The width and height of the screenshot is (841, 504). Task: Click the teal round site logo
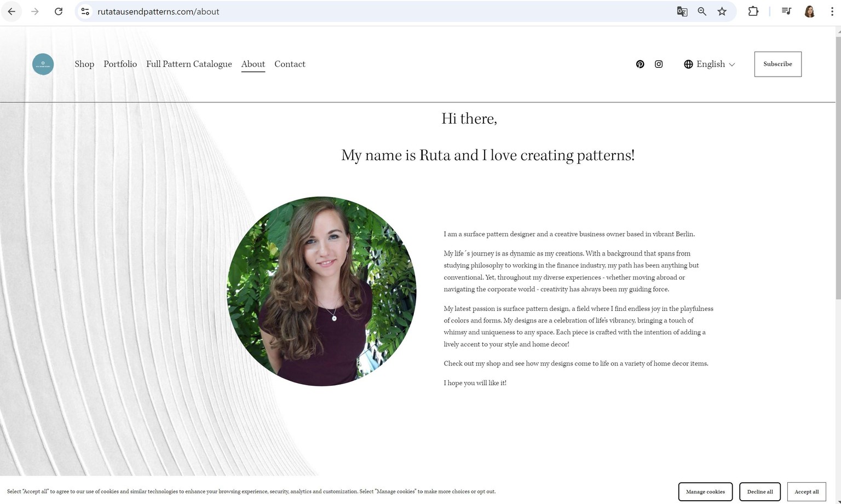(43, 64)
